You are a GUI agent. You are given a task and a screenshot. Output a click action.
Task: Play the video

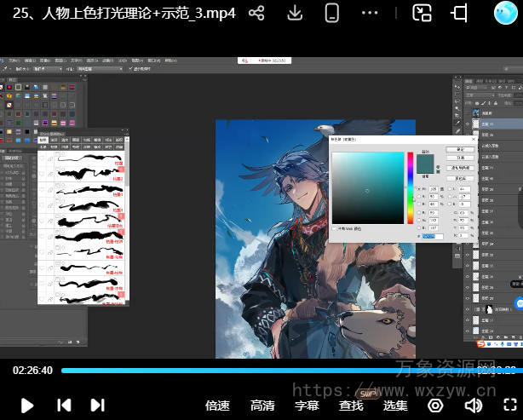point(27,406)
